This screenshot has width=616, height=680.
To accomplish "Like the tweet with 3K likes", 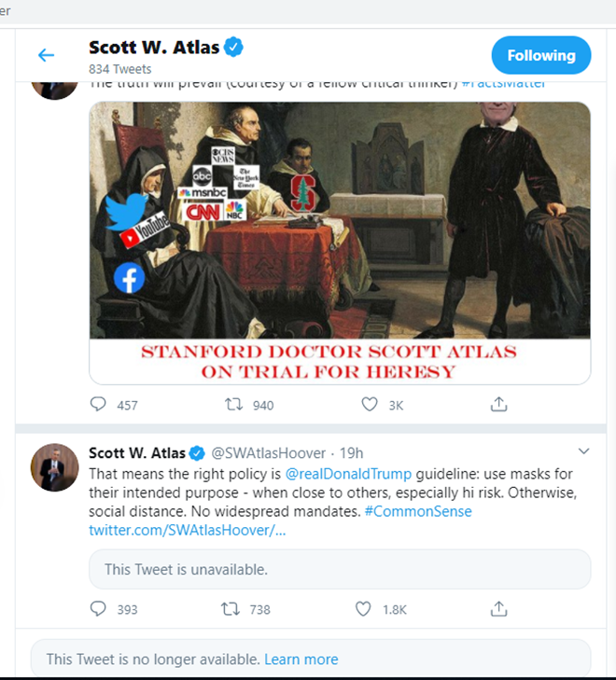I will [370, 404].
